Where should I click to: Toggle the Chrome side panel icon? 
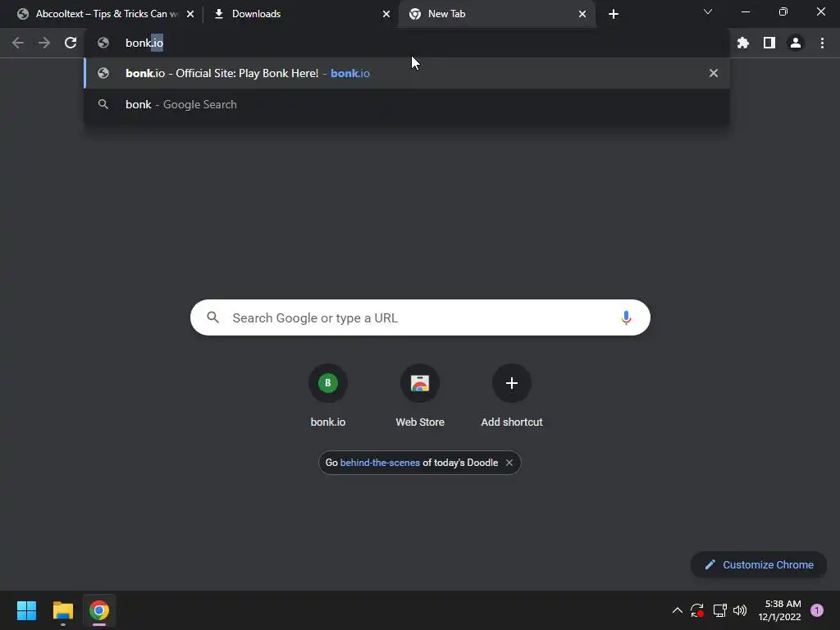coord(769,43)
